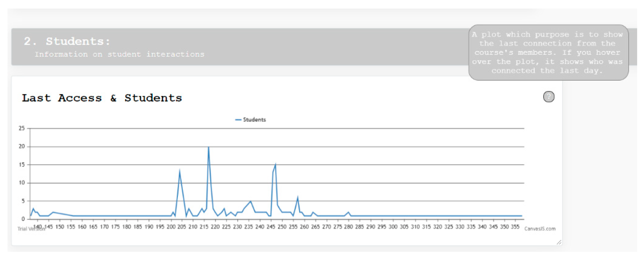This screenshot has height=257, width=644.
Task: Click the small bump at day 280
Action: click(x=348, y=212)
